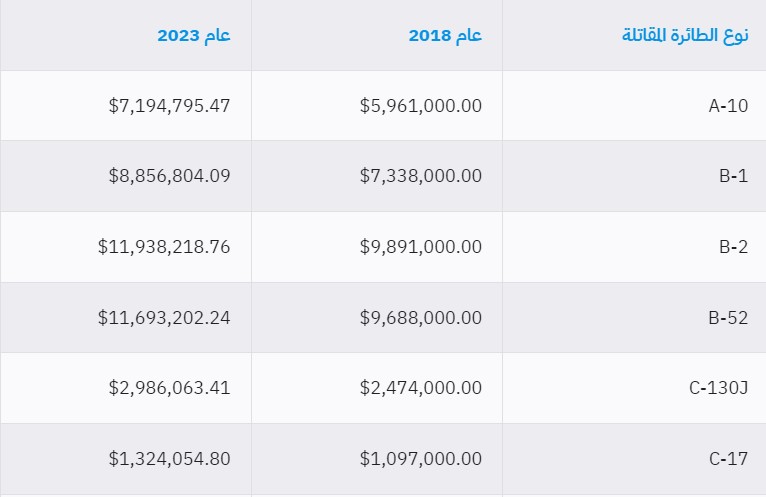Select the C-17 aircraft cell
Viewport: 766px width, 497px height.
pyautogui.click(x=728, y=459)
